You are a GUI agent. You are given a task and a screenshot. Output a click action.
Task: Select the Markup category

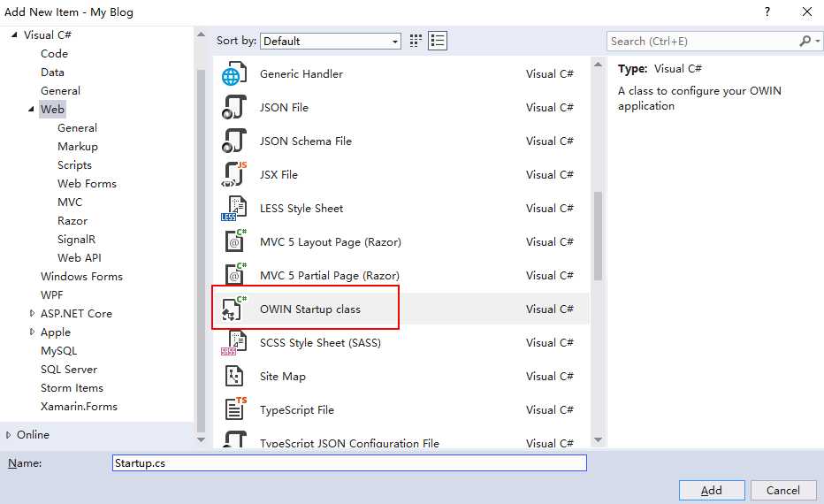point(78,147)
